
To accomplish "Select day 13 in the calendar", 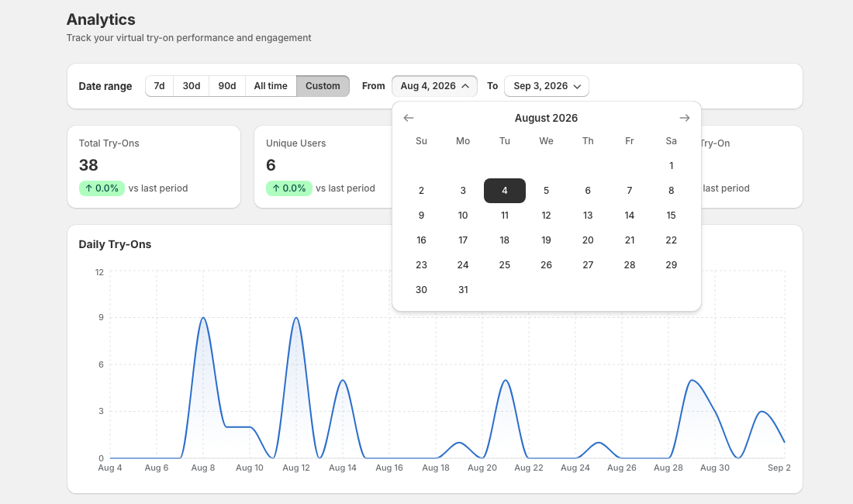I will point(588,216).
